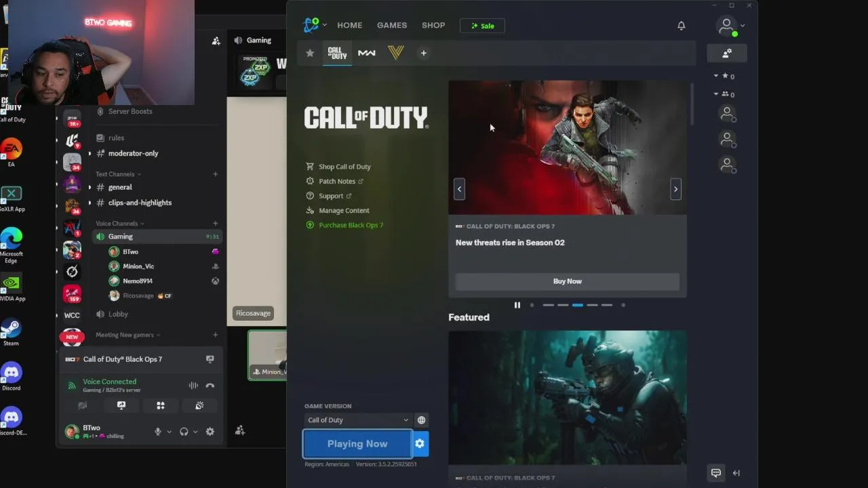Pause the news carousel
868x488 pixels.
pyautogui.click(x=517, y=305)
